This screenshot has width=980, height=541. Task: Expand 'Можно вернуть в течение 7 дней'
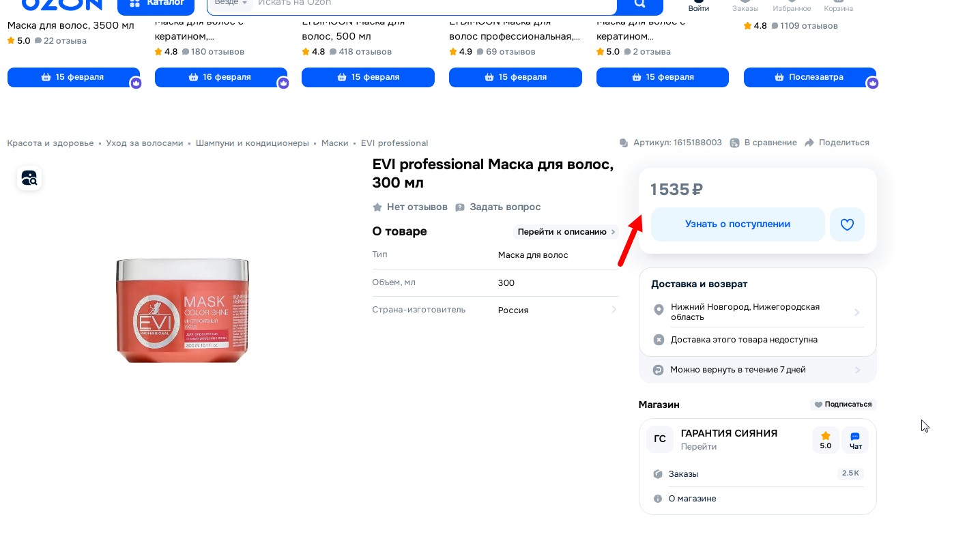857,370
